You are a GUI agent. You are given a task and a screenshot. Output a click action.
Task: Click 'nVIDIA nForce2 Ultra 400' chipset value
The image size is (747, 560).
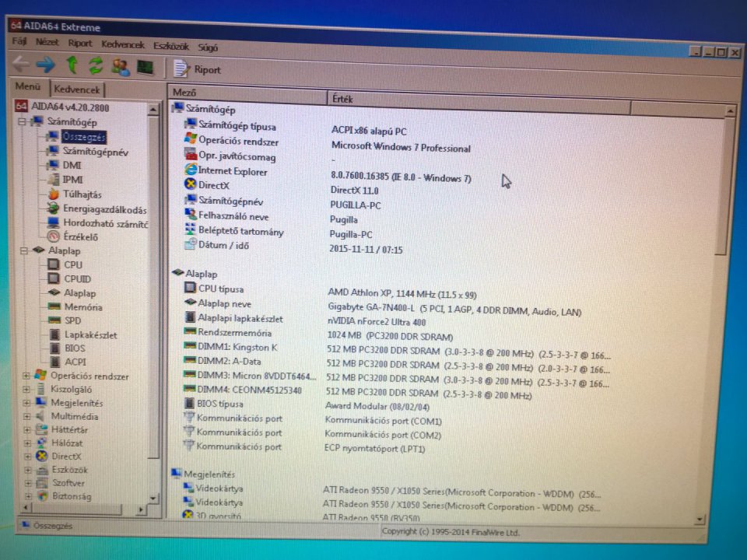(377, 322)
